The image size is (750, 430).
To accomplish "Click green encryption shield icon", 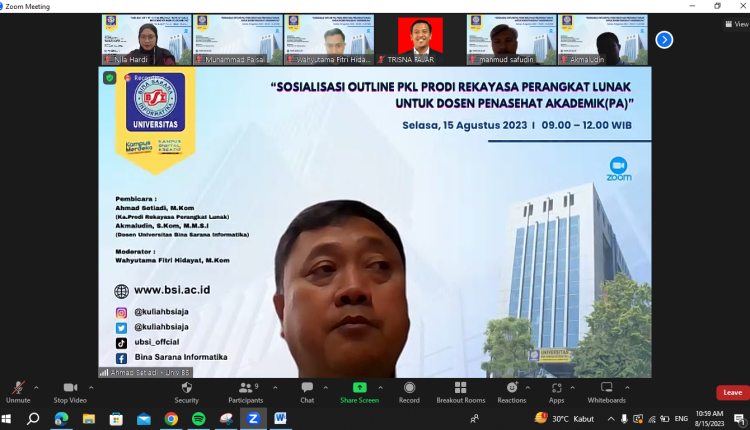I will click(110, 78).
